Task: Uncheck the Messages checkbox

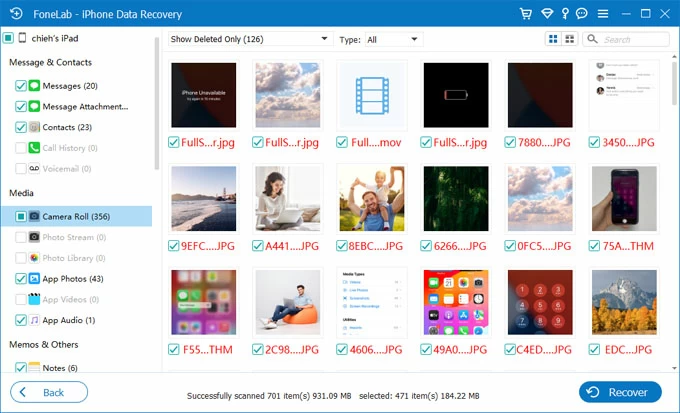Action: click(21, 86)
